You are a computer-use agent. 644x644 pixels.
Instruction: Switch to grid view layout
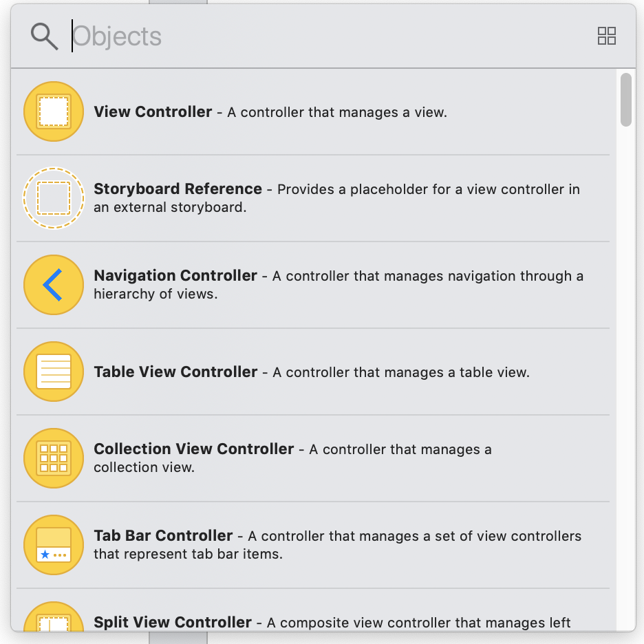coord(607,36)
